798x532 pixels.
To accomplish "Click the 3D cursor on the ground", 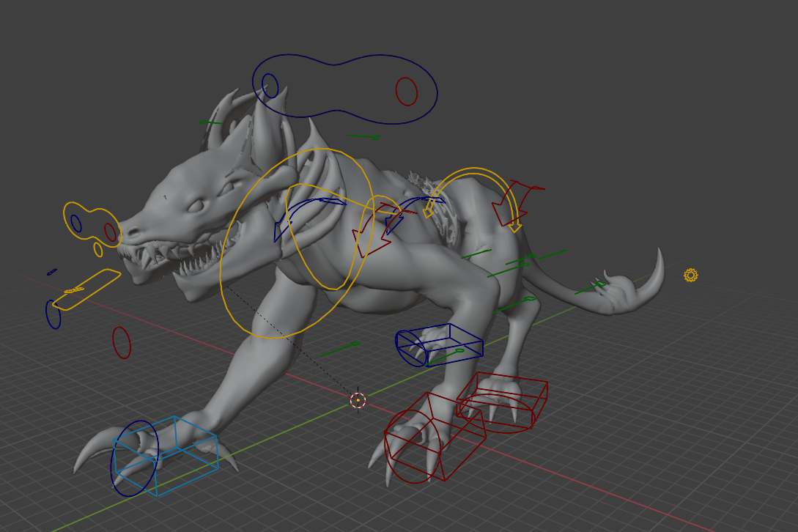I will click(x=358, y=400).
